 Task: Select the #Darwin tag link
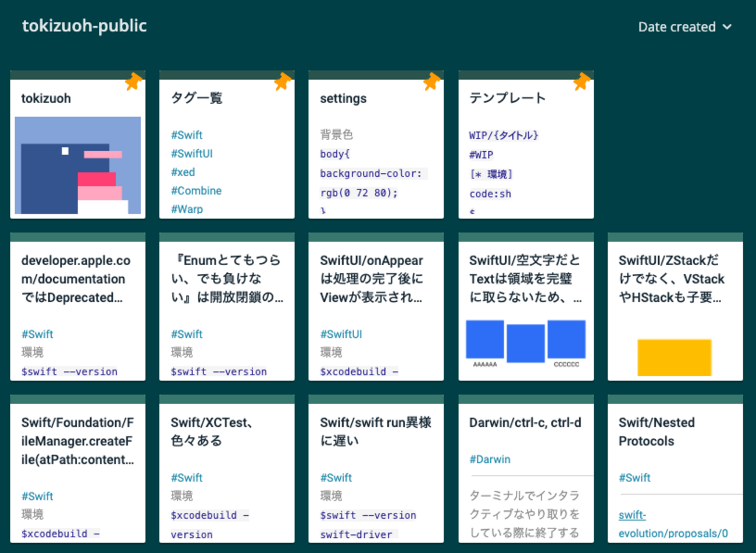tap(490, 459)
